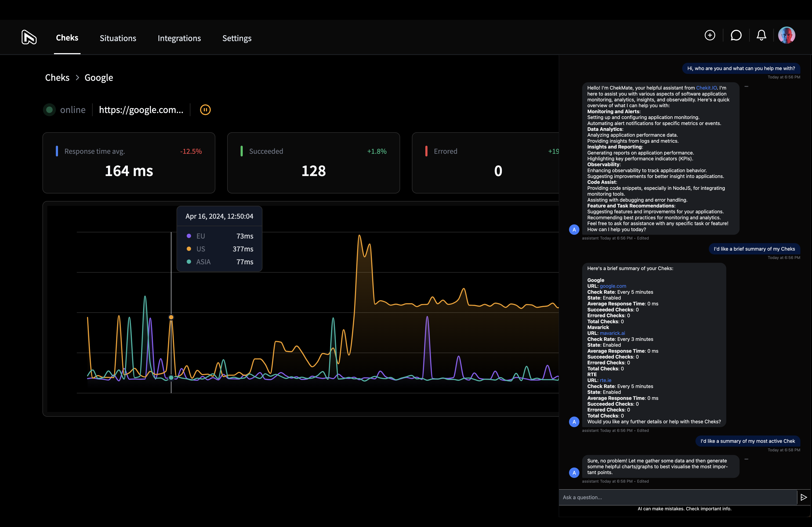Open options dots beside ChekMate intro message
Screen dimensions: 812x527
[x=746, y=87]
